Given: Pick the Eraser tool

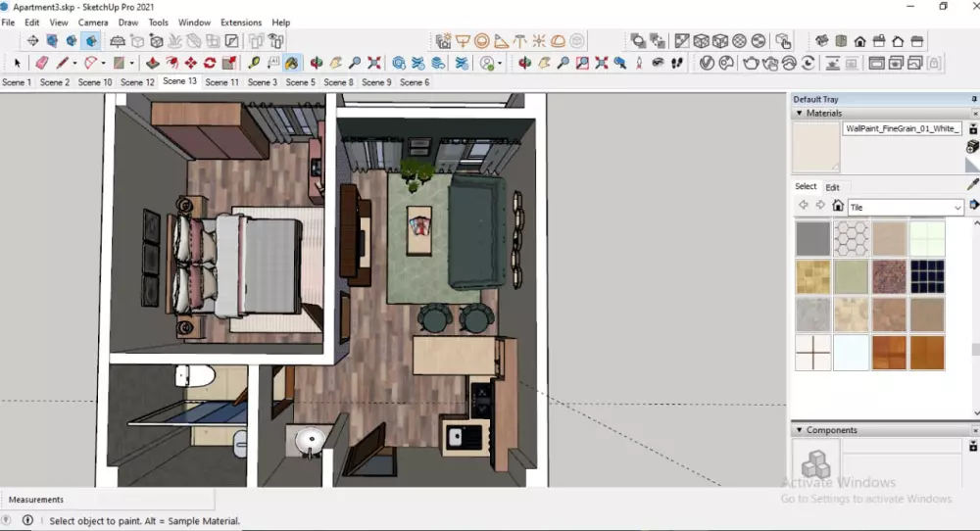Looking at the screenshot, I should pos(41,63).
